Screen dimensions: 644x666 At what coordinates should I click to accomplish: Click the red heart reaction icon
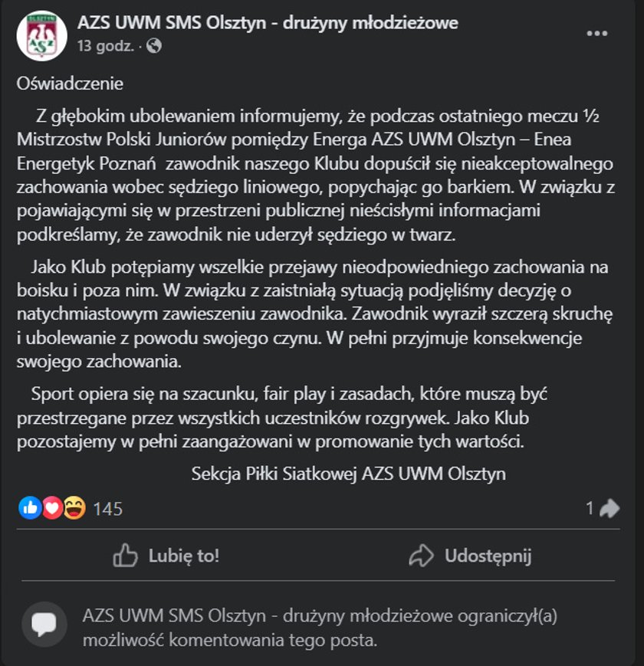coord(52,507)
